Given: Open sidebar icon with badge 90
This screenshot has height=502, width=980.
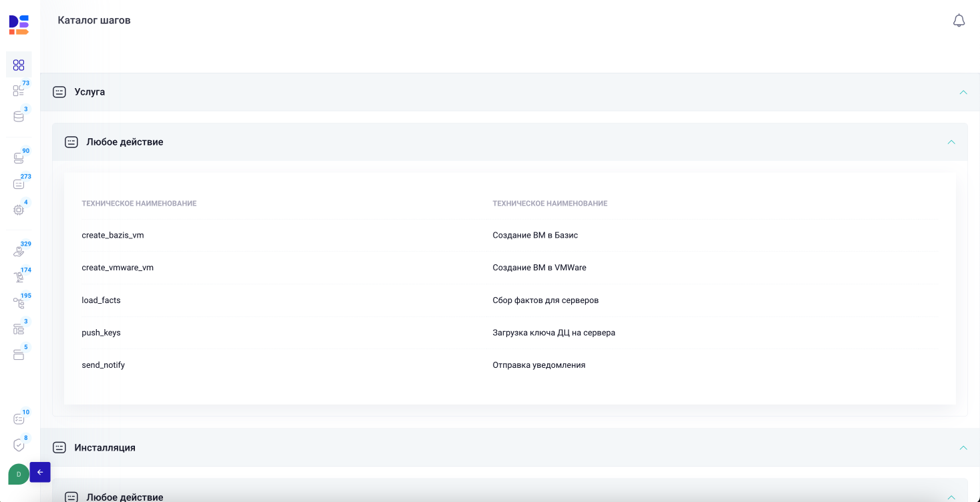Looking at the screenshot, I should 19,158.
